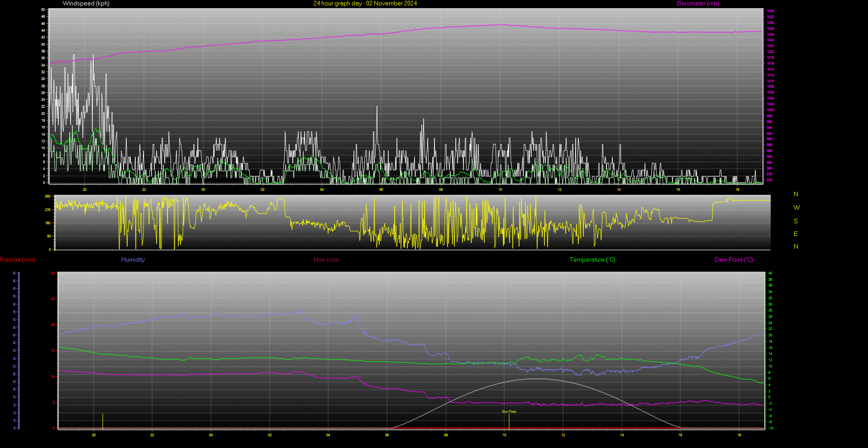Click 270 on wind direction axis

[x=48, y=210]
